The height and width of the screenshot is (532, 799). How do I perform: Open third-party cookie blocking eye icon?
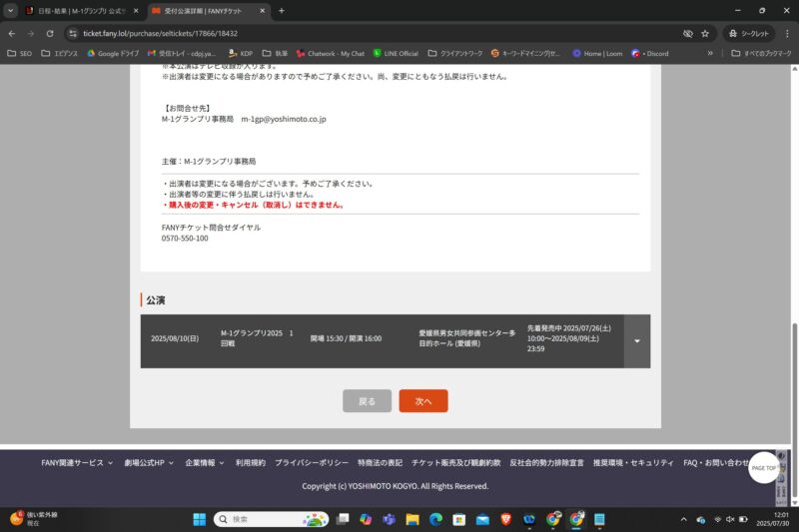(x=688, y=34)
